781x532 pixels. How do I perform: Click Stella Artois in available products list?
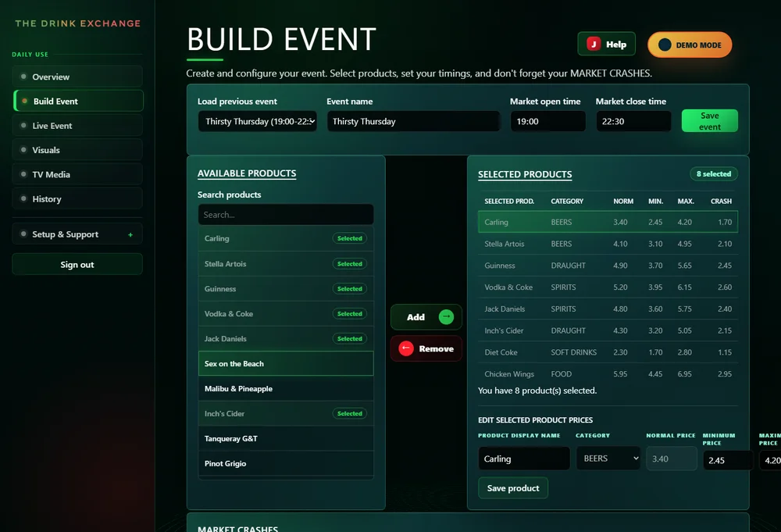[286, 263]
